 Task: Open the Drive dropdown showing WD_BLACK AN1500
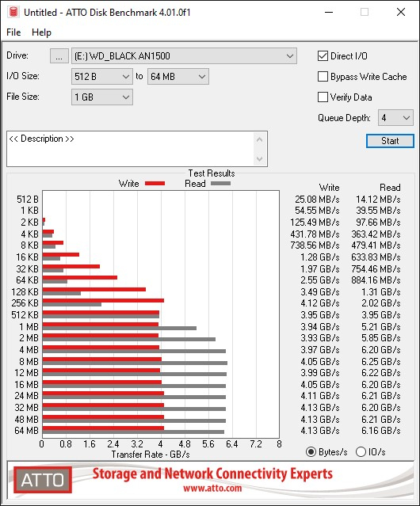[x=184, y=56]
